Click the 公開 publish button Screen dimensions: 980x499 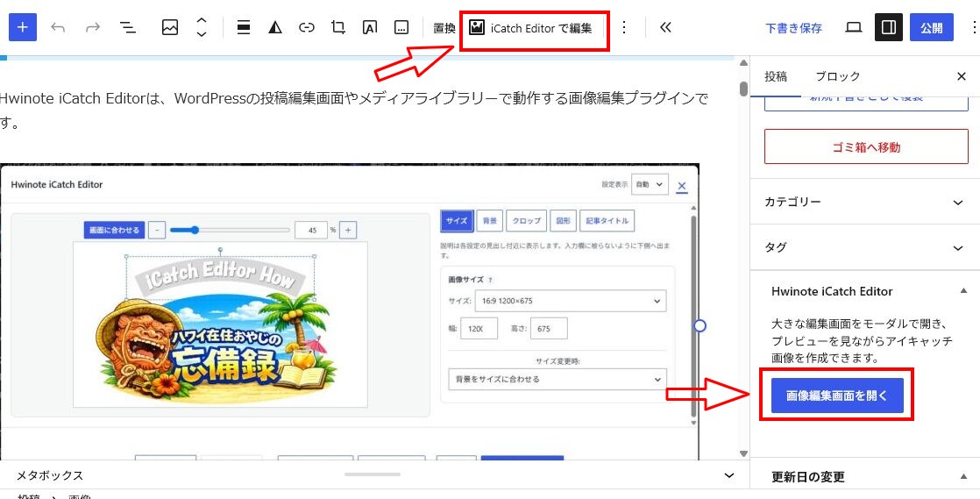[x=932, y=27]
